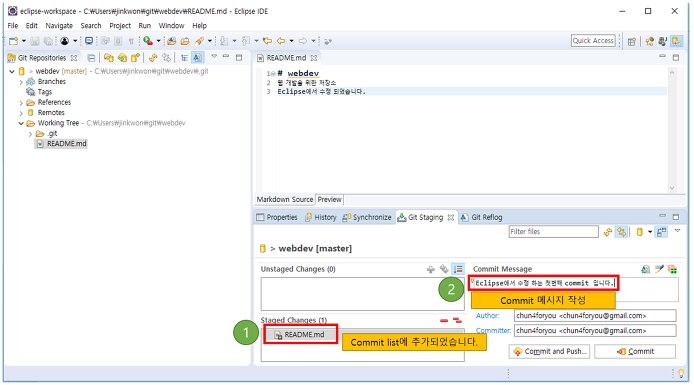The width and height of the screenshot is (694, 385).
Task: Click the Open Perspective icon beside Quick Access
Action: pyautogui.click(x=632, y=41)
